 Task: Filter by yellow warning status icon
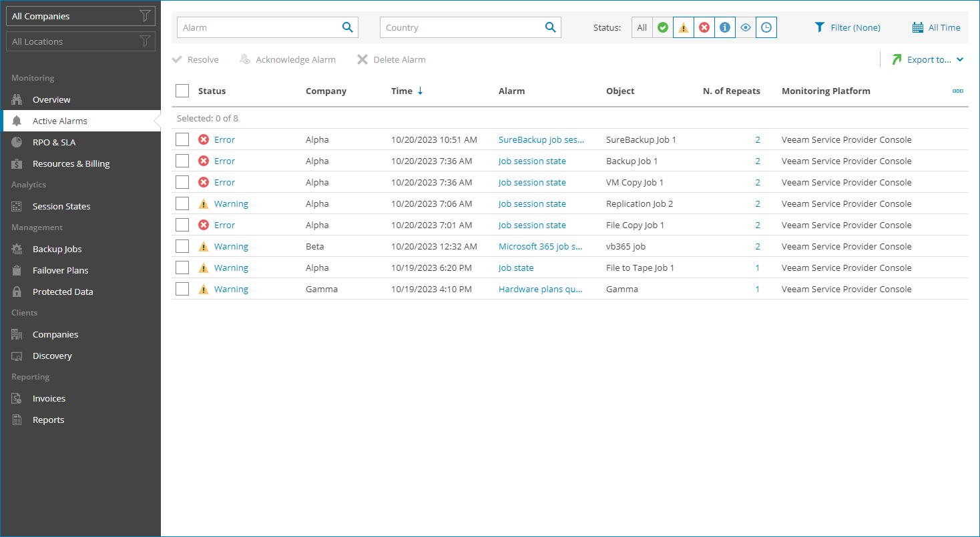(x=683, y=27)
